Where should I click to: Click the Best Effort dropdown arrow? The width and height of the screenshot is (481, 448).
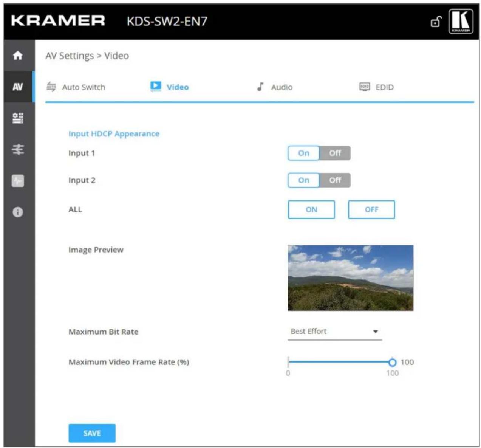coord(375,332)
